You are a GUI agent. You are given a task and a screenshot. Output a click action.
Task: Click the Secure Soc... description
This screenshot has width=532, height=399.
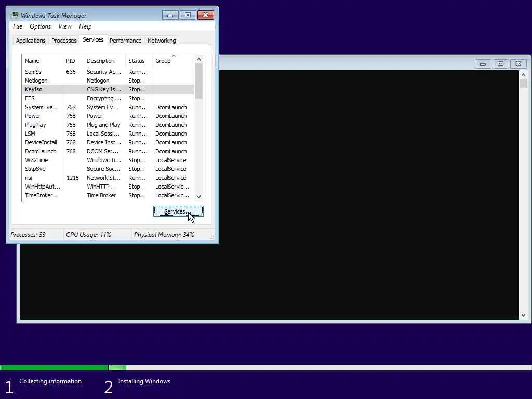pos(104,169)
